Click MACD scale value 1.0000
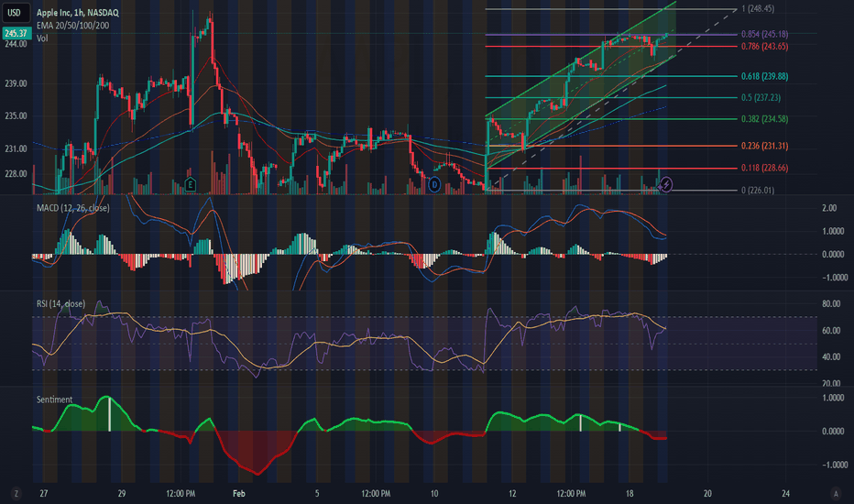 click(x=833, y=232)
